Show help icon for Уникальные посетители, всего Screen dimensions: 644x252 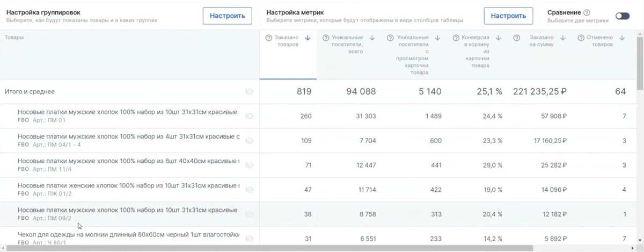[x=326, y=38]
